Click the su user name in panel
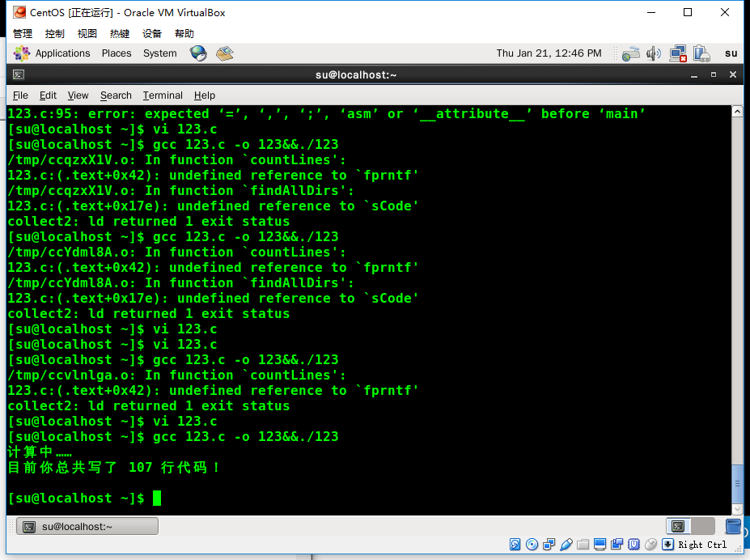Viewport: 750px width, 560px height. click(x=731, y=53)
